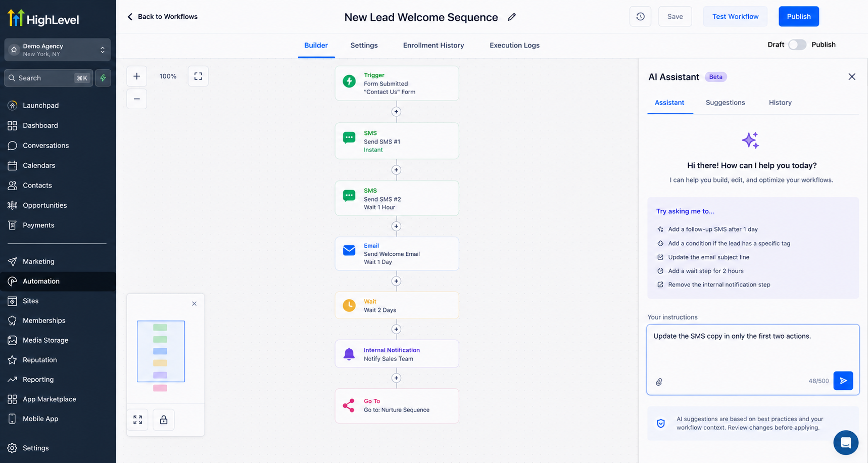
Task: Click the sidebar Search field
Action: pyautogui.click(x=49, y=78)
